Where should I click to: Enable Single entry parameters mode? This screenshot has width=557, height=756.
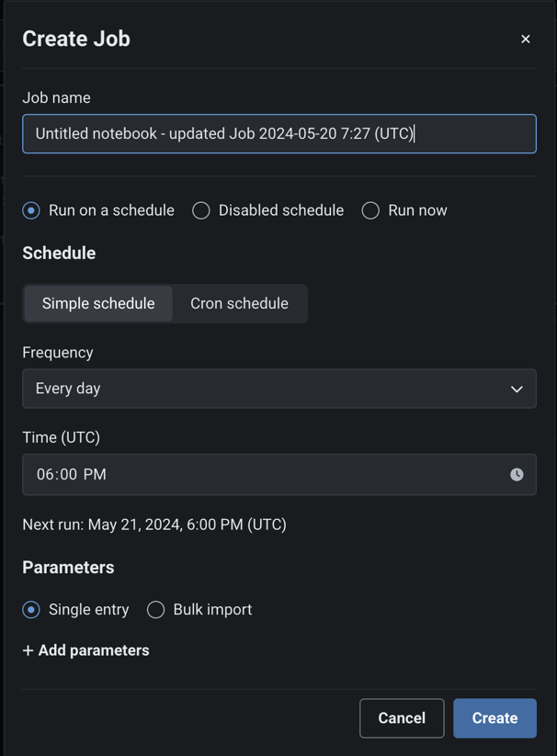(x=31, y=610)
